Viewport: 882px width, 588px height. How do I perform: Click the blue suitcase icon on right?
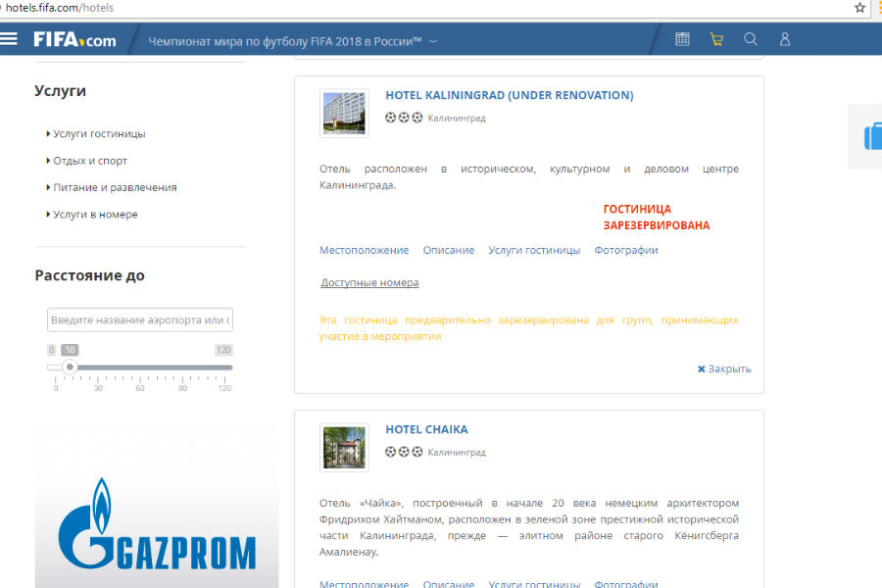click(870, 136)
